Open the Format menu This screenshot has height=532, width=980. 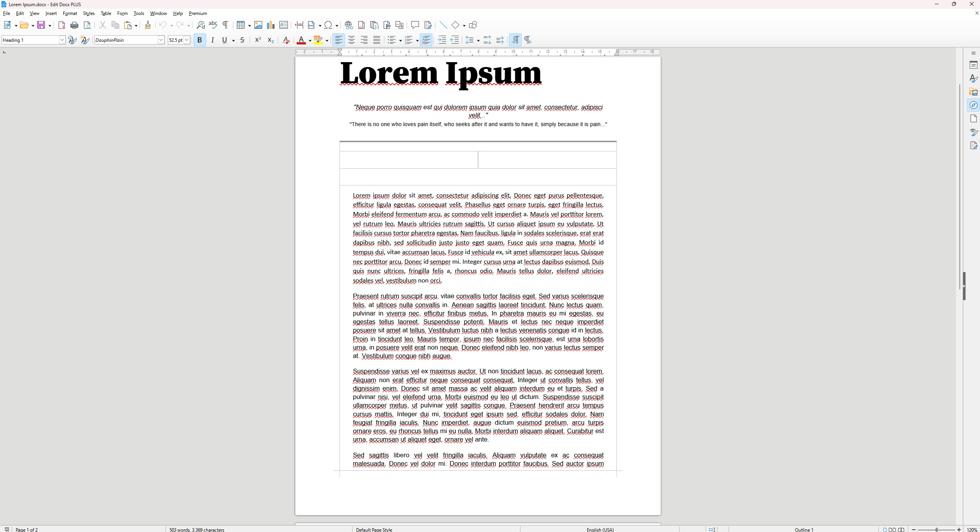point(70,13)
